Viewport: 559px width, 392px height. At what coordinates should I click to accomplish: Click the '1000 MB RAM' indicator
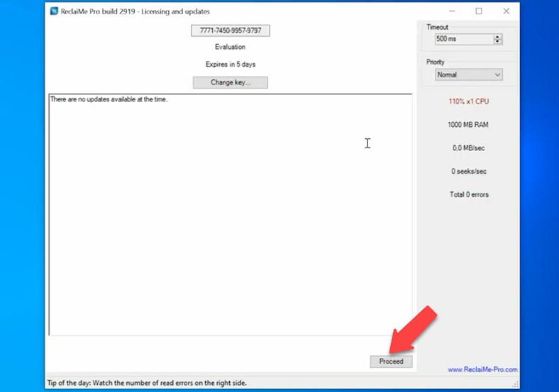point(468,125)
